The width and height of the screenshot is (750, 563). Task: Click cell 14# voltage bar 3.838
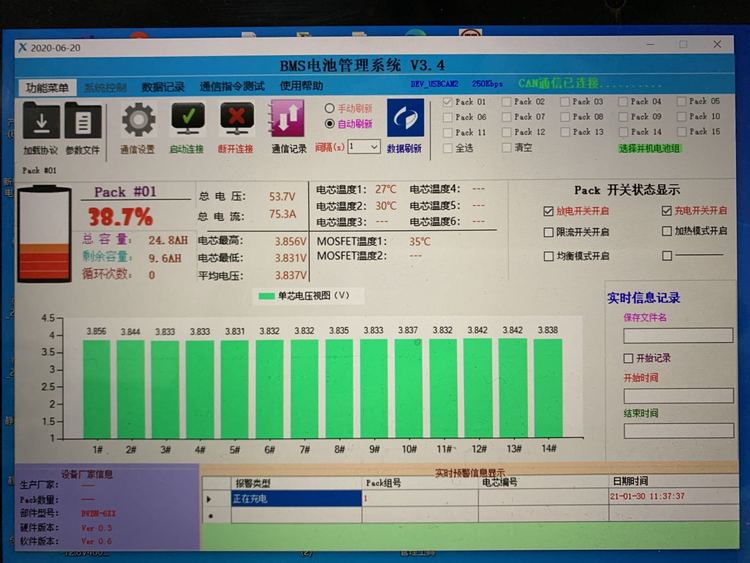(x=548, y=388)
